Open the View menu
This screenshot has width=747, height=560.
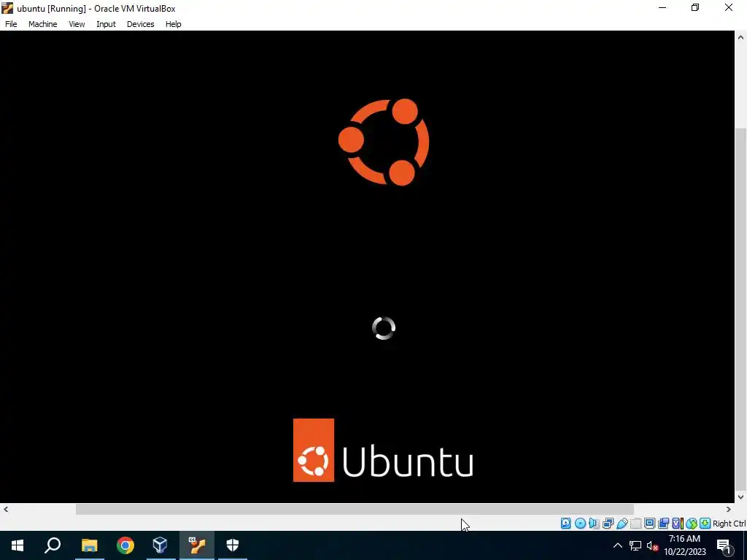pyautogui.click(x=76, y=24)
